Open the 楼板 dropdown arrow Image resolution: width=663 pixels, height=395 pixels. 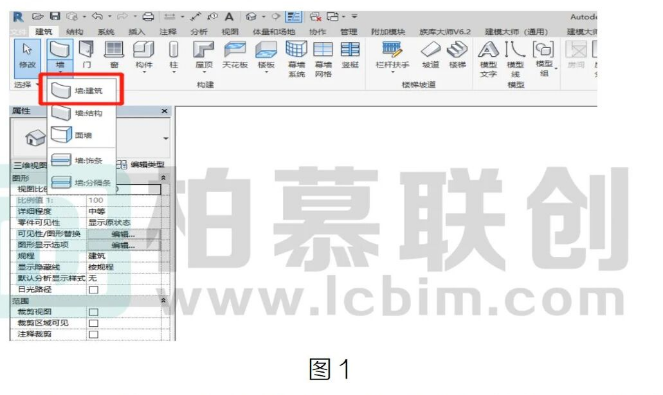click(266, 72)
